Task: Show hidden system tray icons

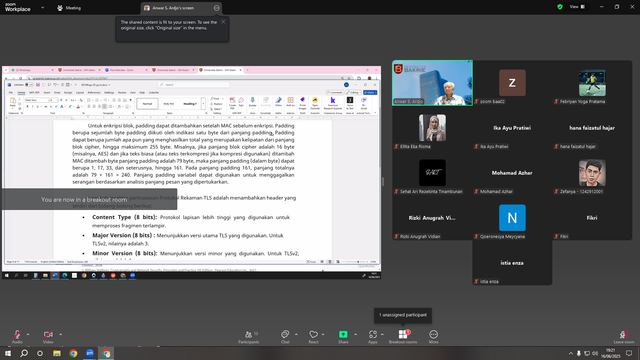Action: coord(571,353)
